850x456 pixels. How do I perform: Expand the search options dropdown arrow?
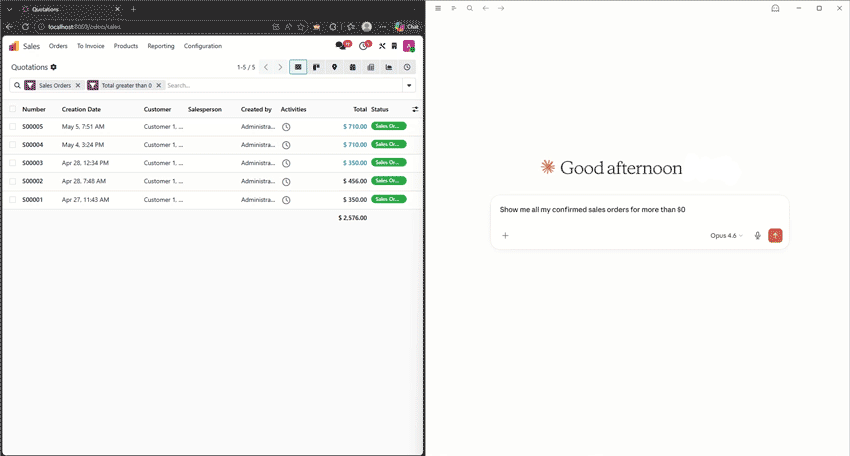(x=409, y=86)
